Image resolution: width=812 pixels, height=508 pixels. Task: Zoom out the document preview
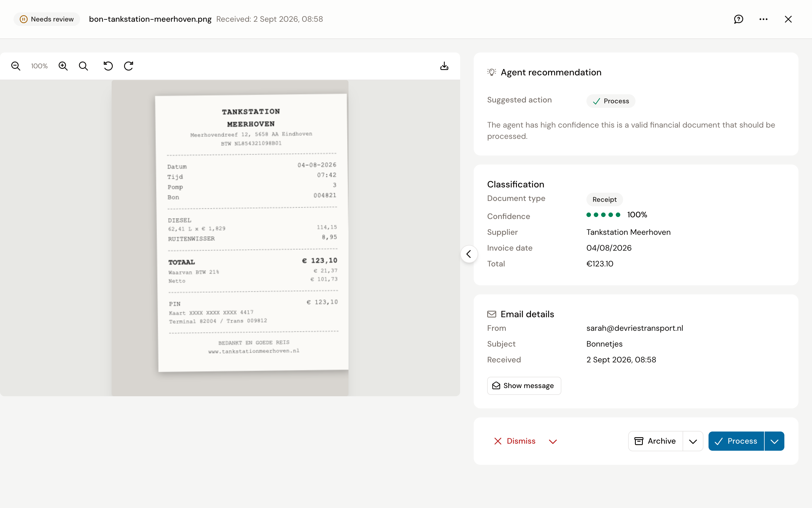[16, 66]
